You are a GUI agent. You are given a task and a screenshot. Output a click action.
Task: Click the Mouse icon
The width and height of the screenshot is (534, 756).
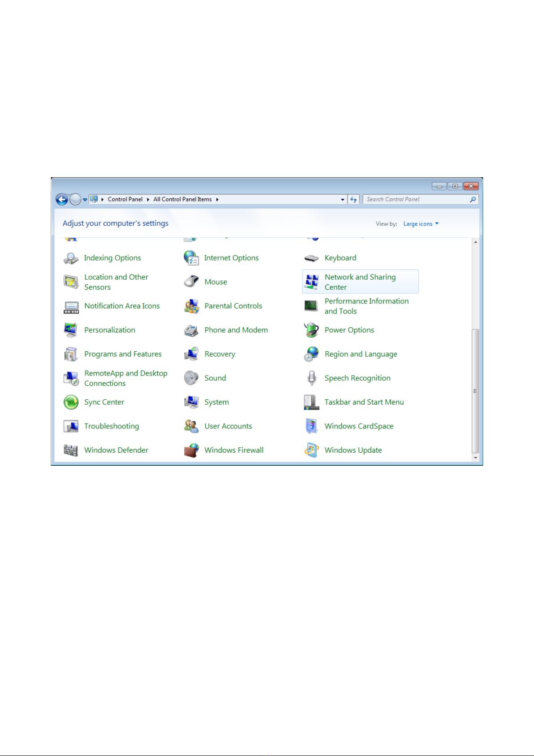(x=191, y=282)
